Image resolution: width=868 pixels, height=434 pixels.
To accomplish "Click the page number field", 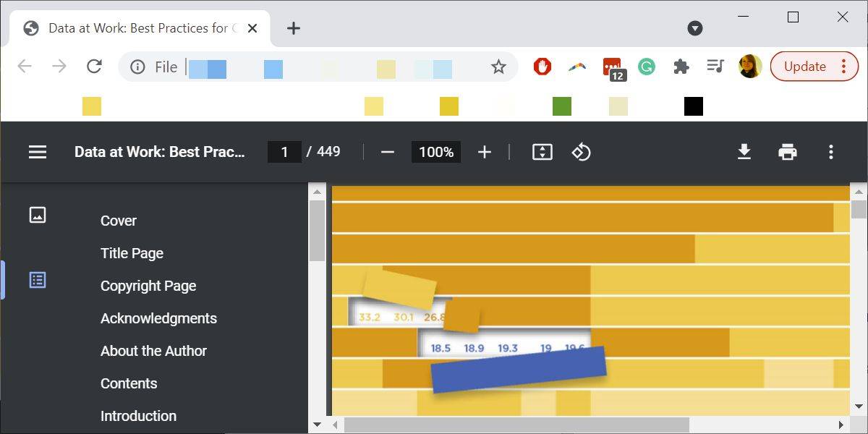I will pos(284,152).
